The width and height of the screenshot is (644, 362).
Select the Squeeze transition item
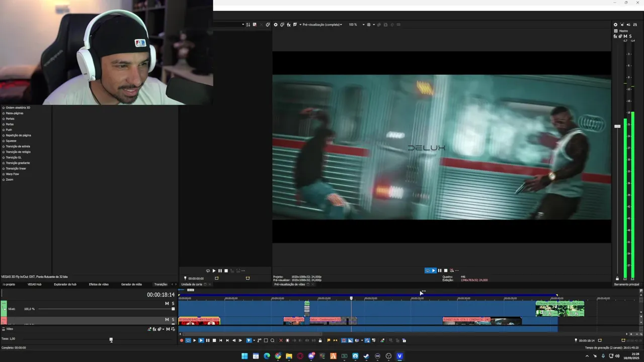(x=11, y=141)
